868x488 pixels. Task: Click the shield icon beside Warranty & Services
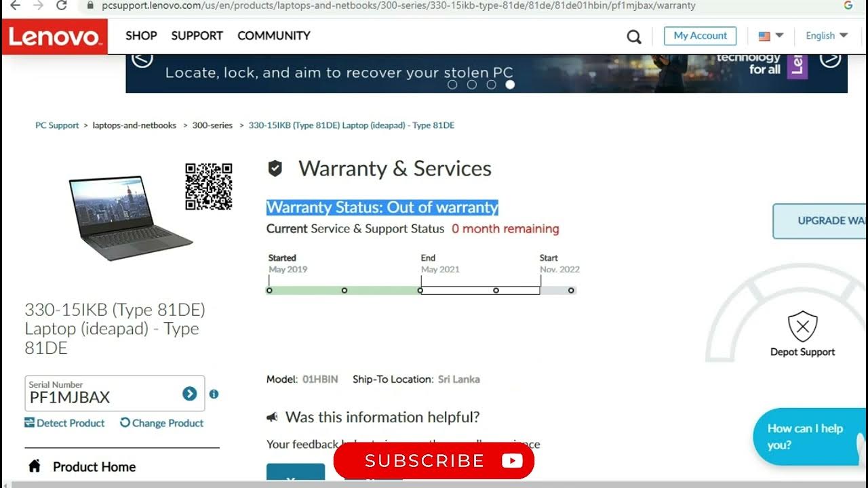click(275, 169)
